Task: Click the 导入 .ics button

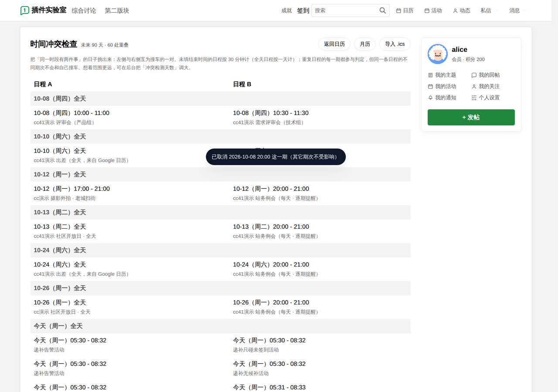Action: 395,44
